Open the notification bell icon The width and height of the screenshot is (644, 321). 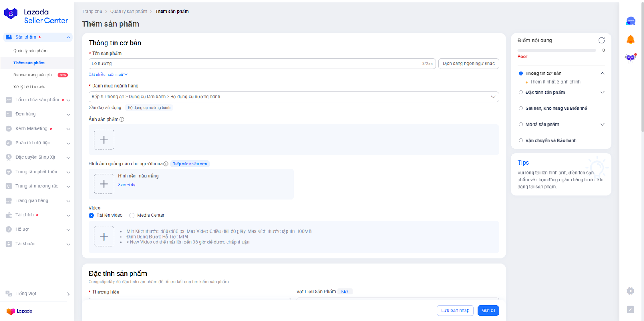click(x=630, y=39)
